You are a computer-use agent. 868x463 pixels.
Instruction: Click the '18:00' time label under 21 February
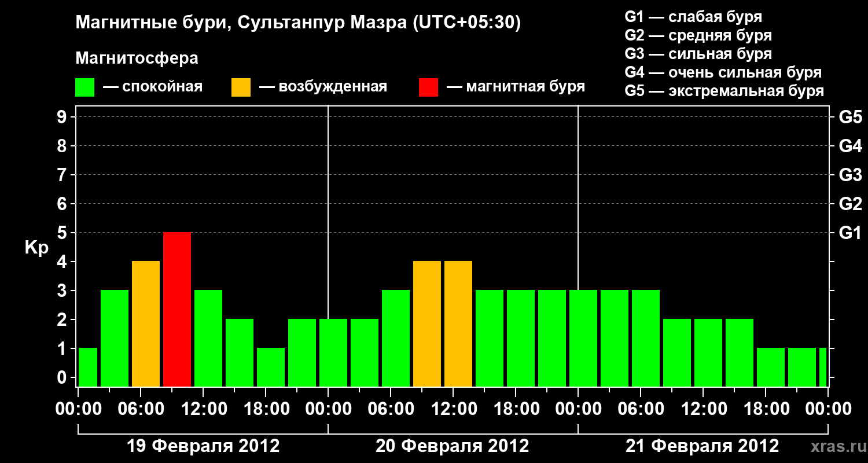[766, 409]
